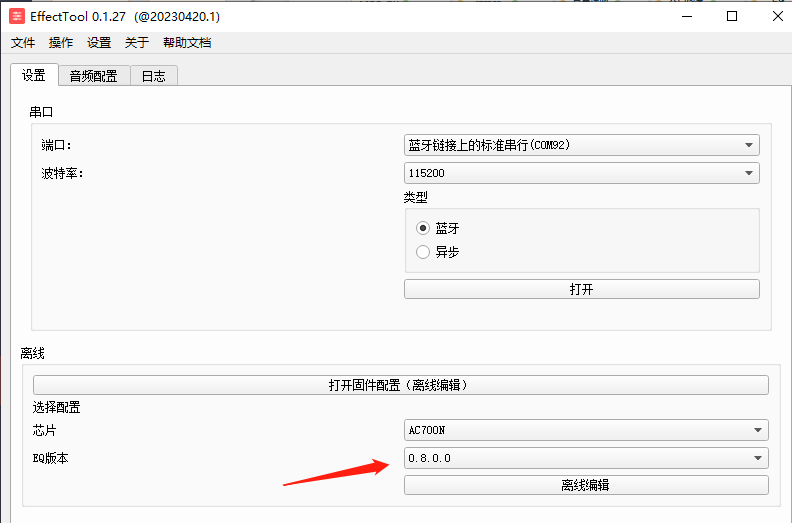Switch to the 音频配置 tab

click(x=94, y=76)
